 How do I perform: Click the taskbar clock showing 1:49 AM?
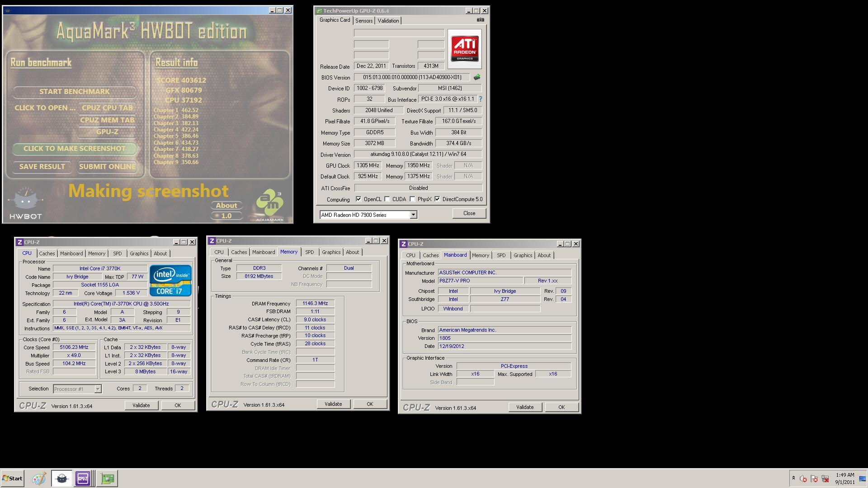pyautogui.click(x=844, y=479)
